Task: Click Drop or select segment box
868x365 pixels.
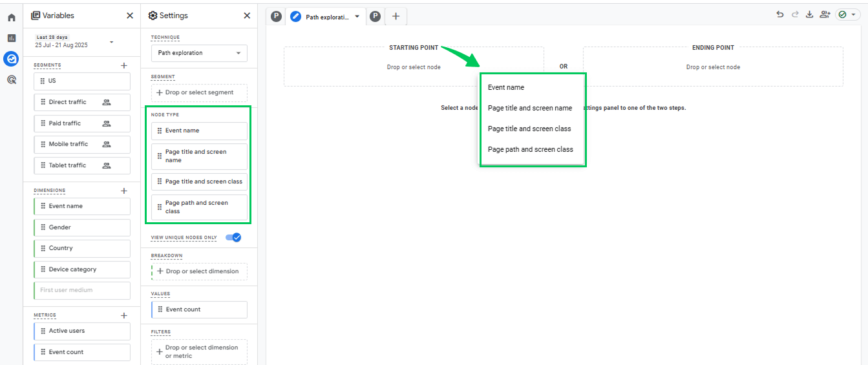Action: [x=199, y=92]
